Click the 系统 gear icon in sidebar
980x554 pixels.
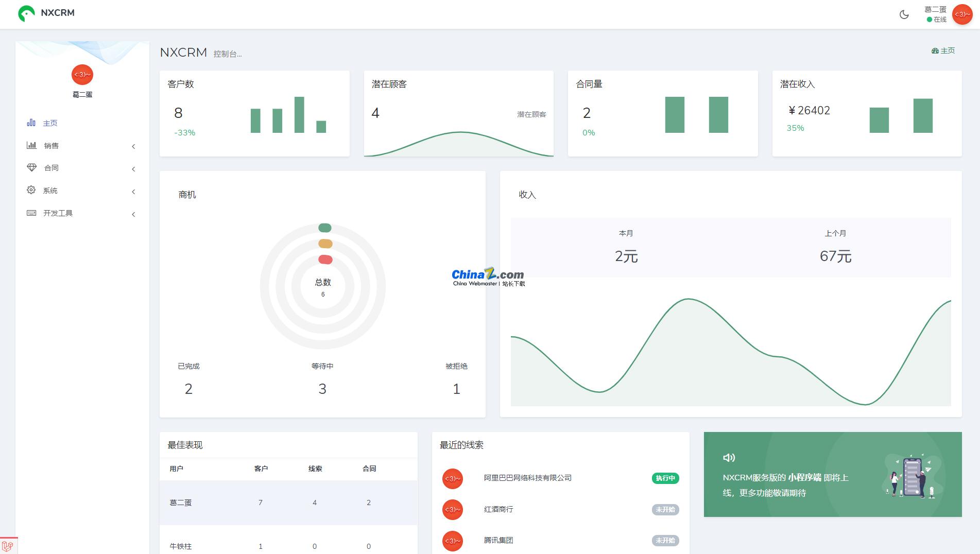point(31,190)
